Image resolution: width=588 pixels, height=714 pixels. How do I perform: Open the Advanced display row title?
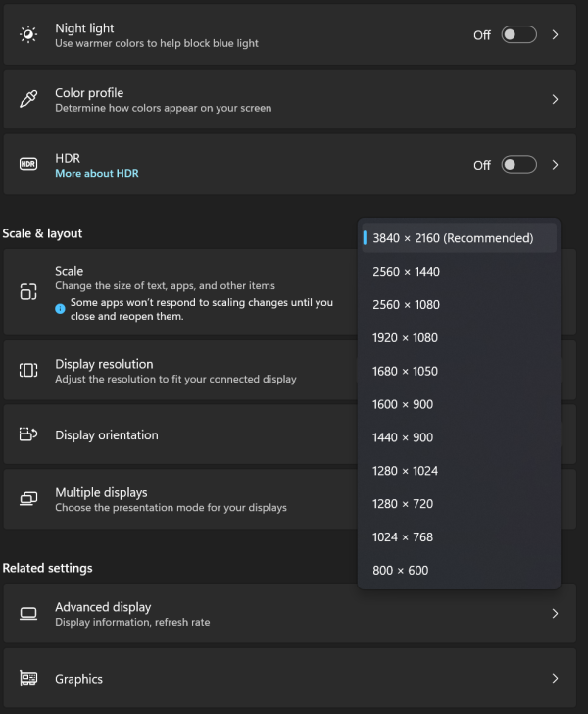[103, 607]
